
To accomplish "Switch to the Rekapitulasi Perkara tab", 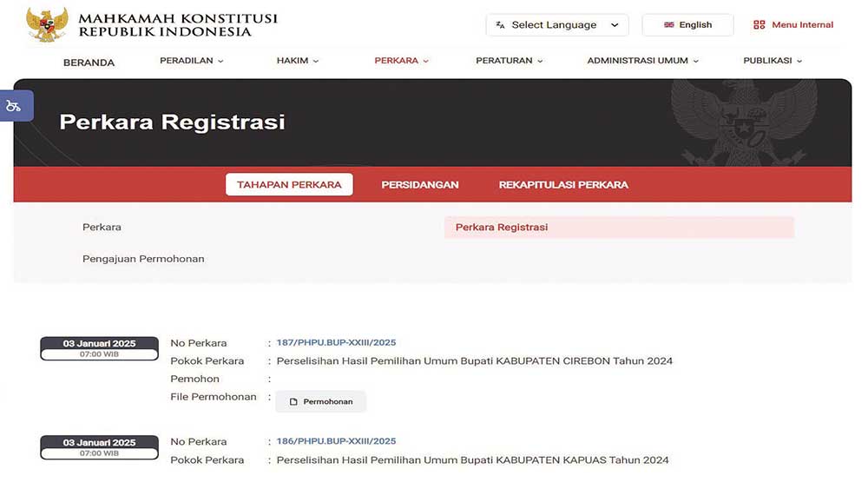I will [563, 184].
